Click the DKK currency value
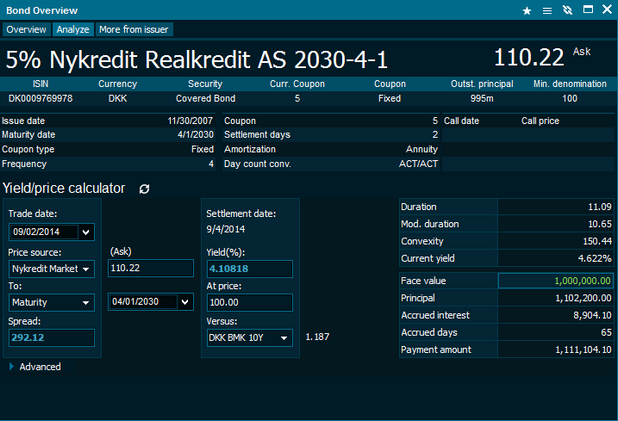The width and height of the screenshot is (618, 421). pos(117,99)
